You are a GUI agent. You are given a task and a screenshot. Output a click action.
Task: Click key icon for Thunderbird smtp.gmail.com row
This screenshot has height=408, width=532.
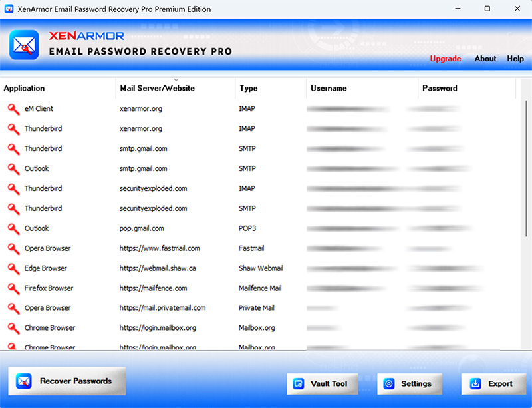(x=13, y=149)
